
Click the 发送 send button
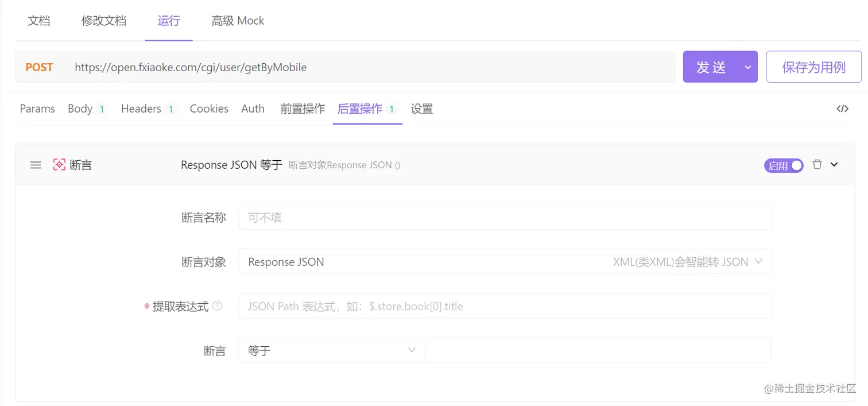711,67
